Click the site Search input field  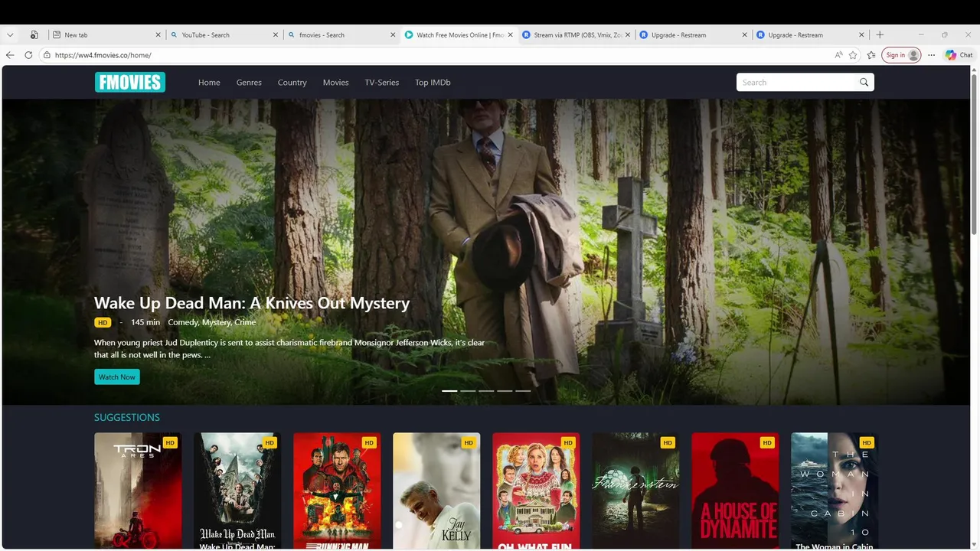(796, 82)
